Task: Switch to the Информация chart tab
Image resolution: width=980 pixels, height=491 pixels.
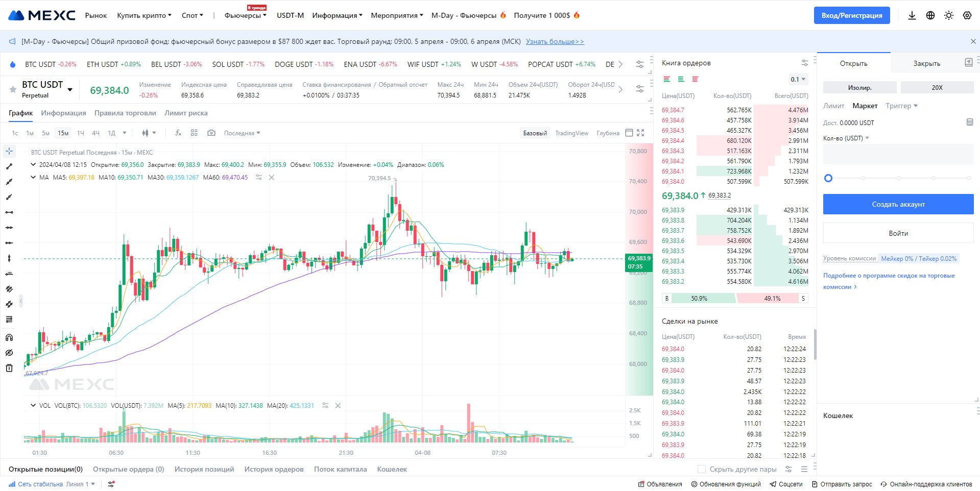Action: point(63,113)
